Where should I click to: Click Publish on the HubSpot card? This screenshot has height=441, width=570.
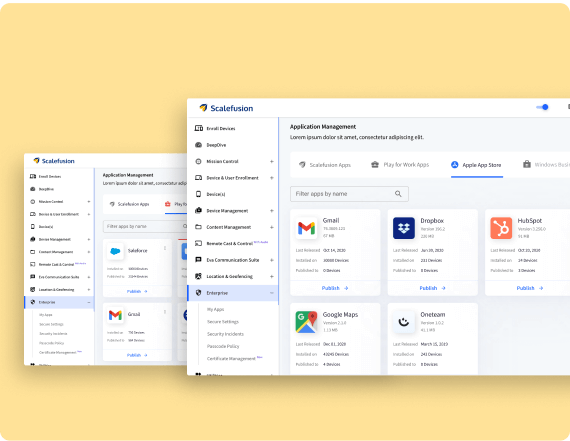coord(530,288)
